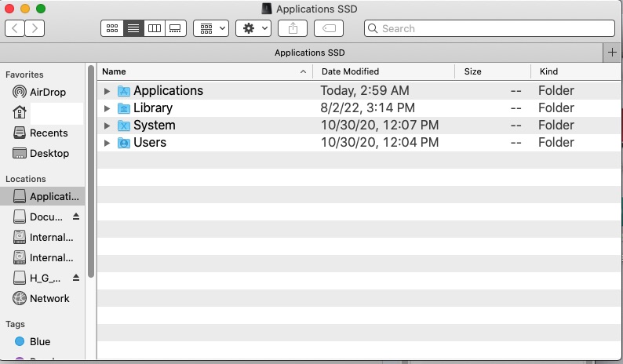Go forward with the right arrow button

pos(35,28)
